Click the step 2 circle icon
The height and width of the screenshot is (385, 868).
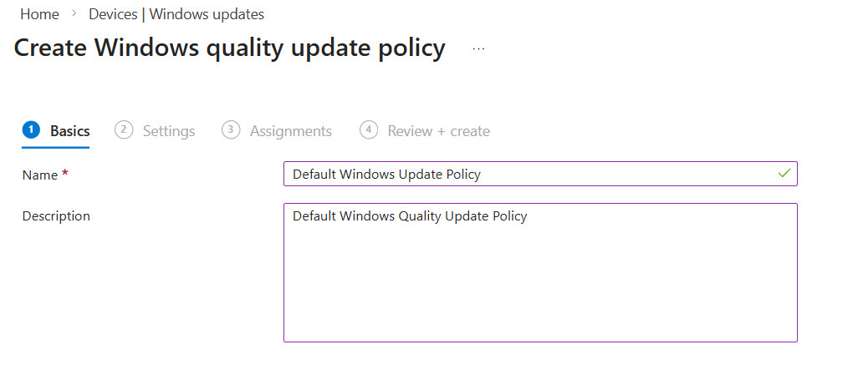click(x=124, y=130)
